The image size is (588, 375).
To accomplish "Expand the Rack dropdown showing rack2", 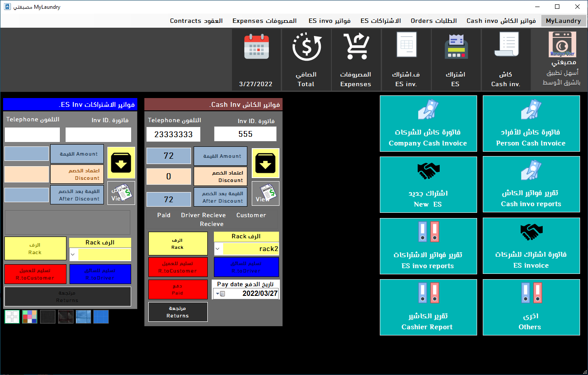I will pos(218,249).
